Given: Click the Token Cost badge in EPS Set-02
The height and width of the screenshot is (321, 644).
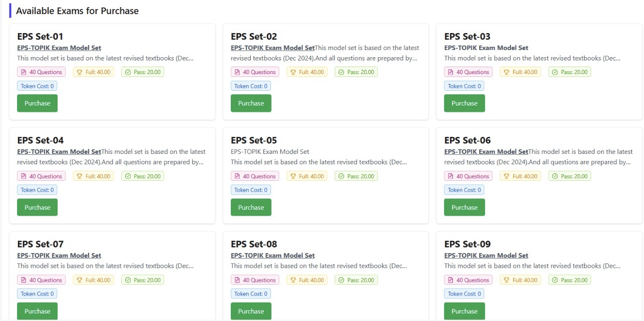Looking at the screenshot, I should coord(251,86).
